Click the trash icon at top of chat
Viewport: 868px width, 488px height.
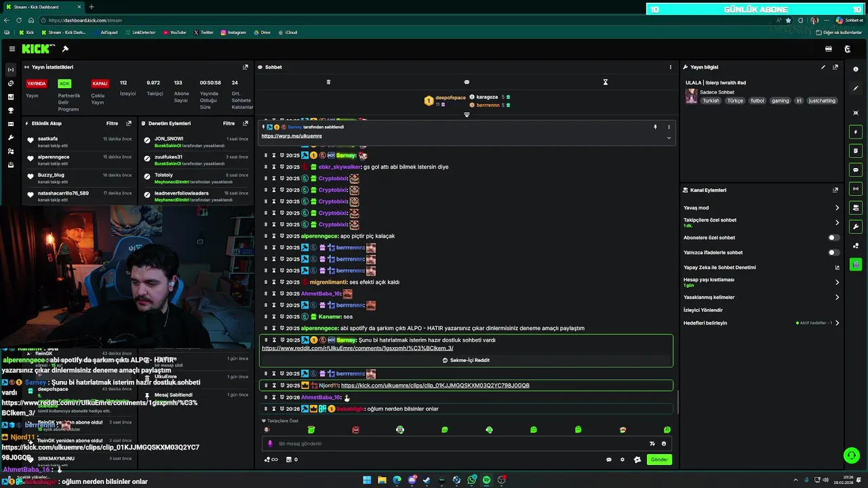pyautogui.click(x=328, y=82)
